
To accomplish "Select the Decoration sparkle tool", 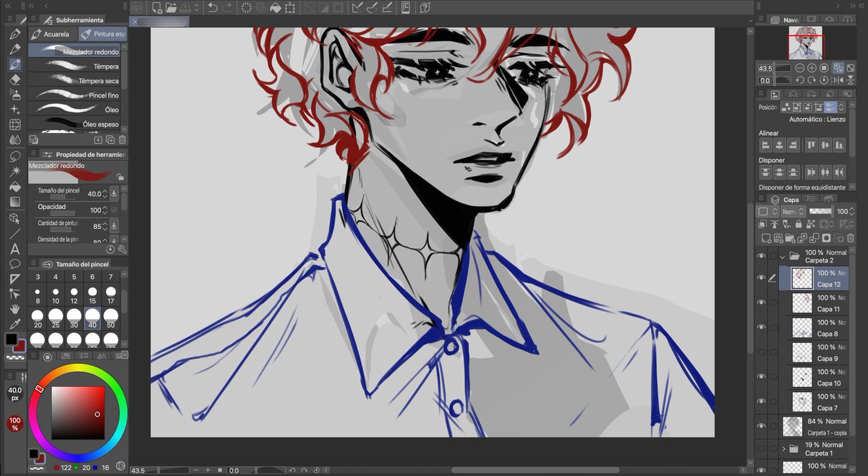I will coord(14,110).
